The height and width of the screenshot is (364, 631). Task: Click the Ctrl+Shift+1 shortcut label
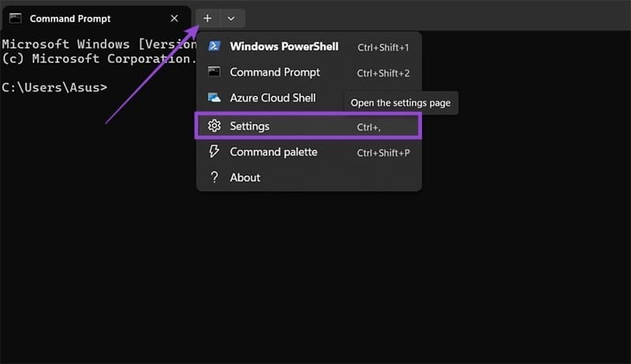(383, 47)
